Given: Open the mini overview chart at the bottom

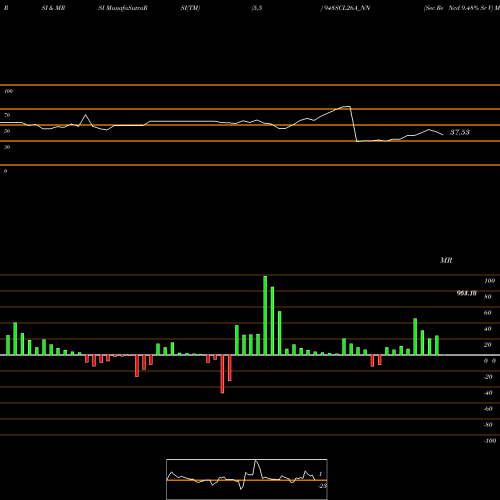Looking at the screenshot, I should click(x=247, y=479).
